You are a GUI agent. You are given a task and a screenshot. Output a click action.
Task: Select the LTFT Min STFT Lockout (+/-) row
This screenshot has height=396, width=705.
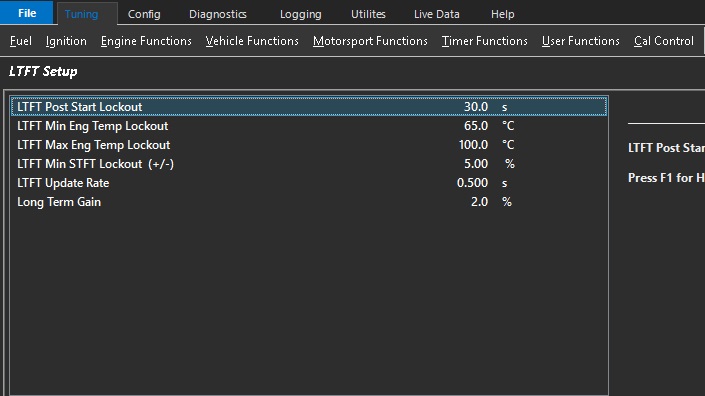coord(309,164)
